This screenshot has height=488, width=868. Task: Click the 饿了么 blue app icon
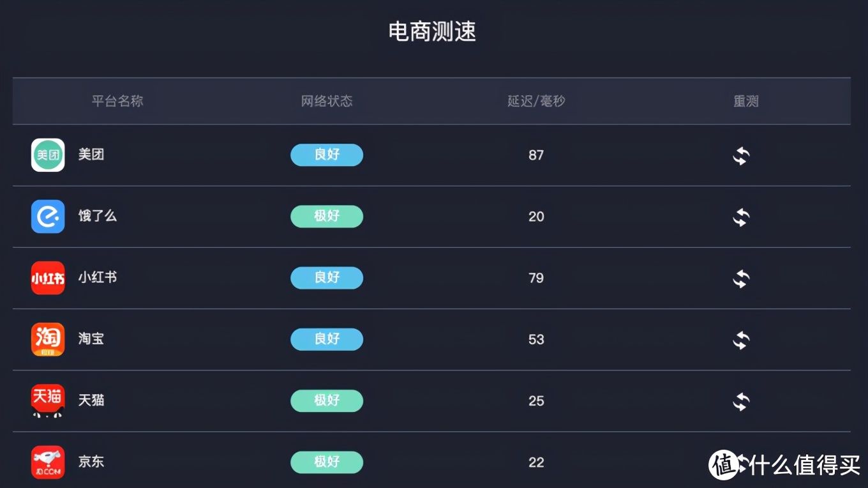pyautogui.click(x=48, y=217)
